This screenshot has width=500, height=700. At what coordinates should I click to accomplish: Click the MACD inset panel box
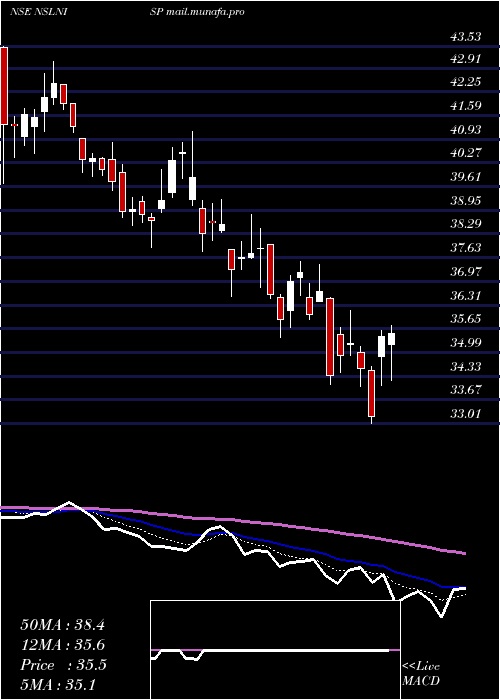275,650
